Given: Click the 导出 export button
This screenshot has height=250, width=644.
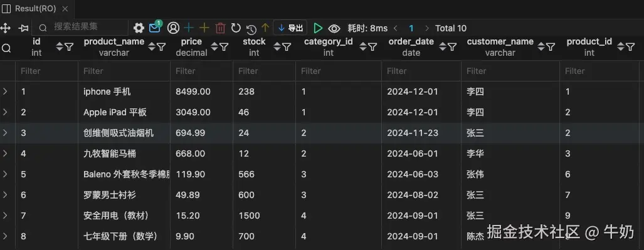Looking at the screenshot, I should click(x=290, y=28).
